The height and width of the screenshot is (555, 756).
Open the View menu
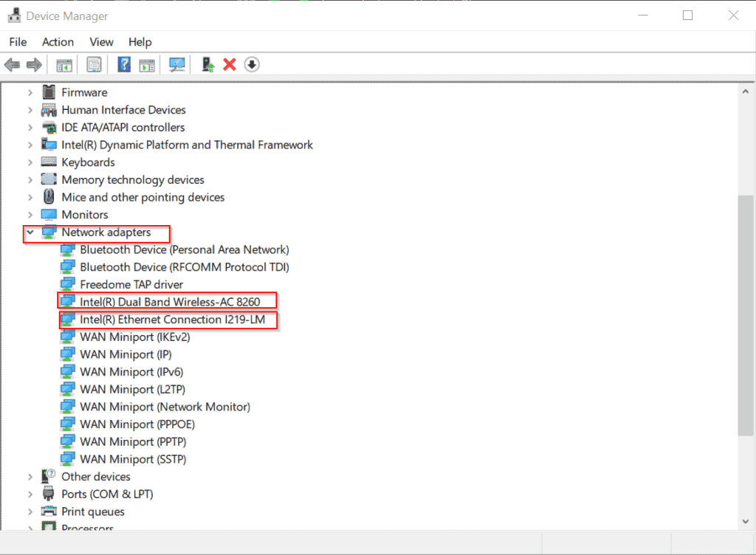[x=101, y=42]
